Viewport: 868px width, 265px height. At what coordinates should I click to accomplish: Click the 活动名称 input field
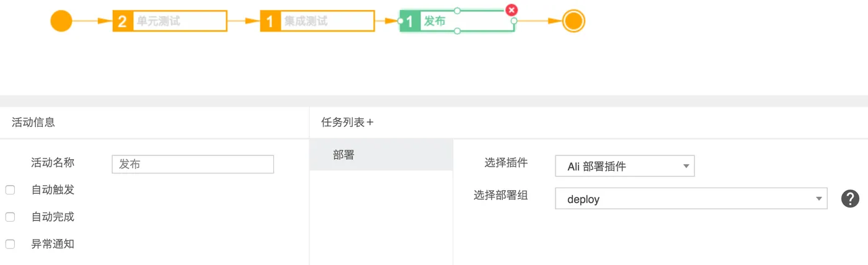click(x=193, y=164)
